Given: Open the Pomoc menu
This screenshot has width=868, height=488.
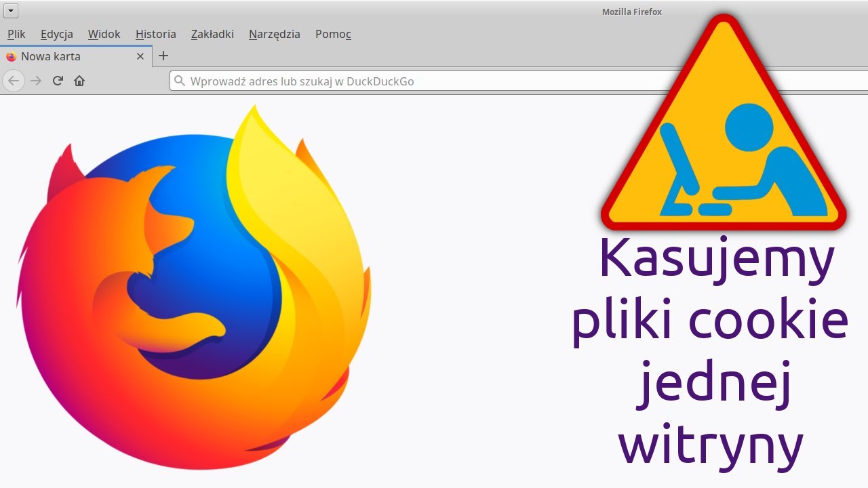Looking at the screenshot, I should click(x=333, y=34).
